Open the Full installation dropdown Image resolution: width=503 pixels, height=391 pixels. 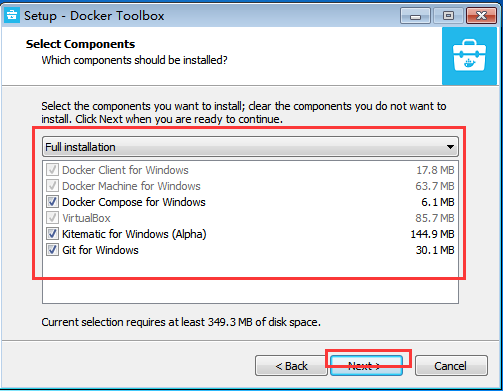pos(250,147)
